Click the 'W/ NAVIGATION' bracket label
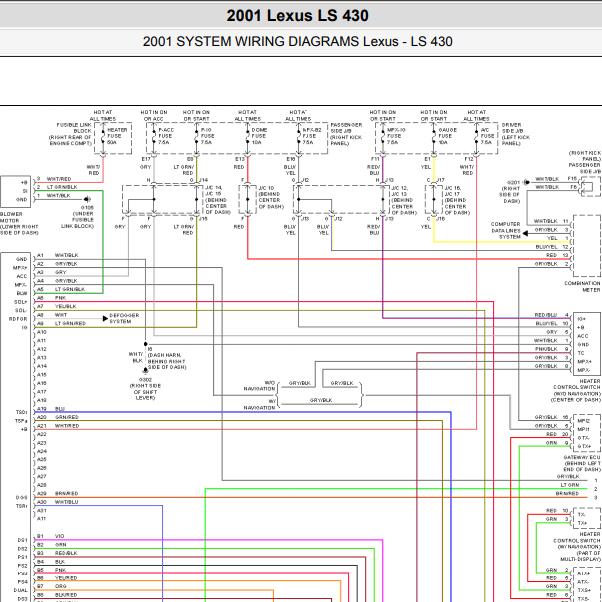602x602 pixels. point(260,404)
